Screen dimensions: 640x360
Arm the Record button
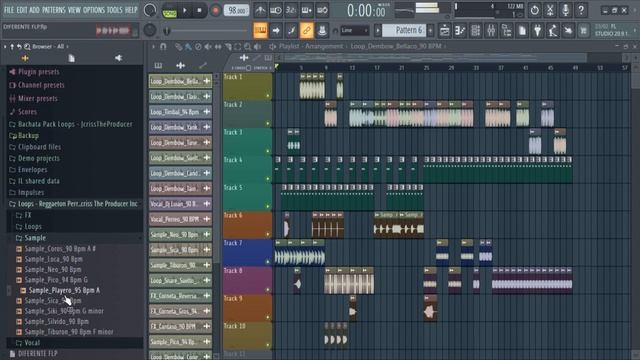pyautogui.click(x=216, y=11)
